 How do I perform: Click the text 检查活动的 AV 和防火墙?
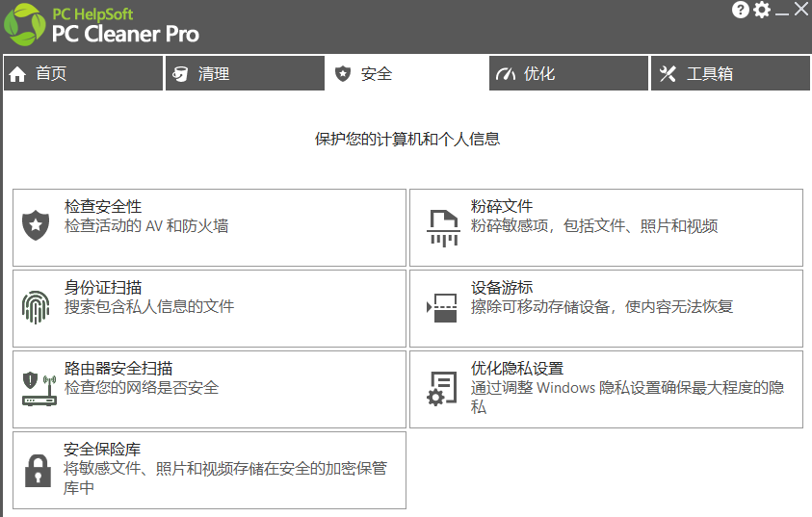[x=146, y=226]
